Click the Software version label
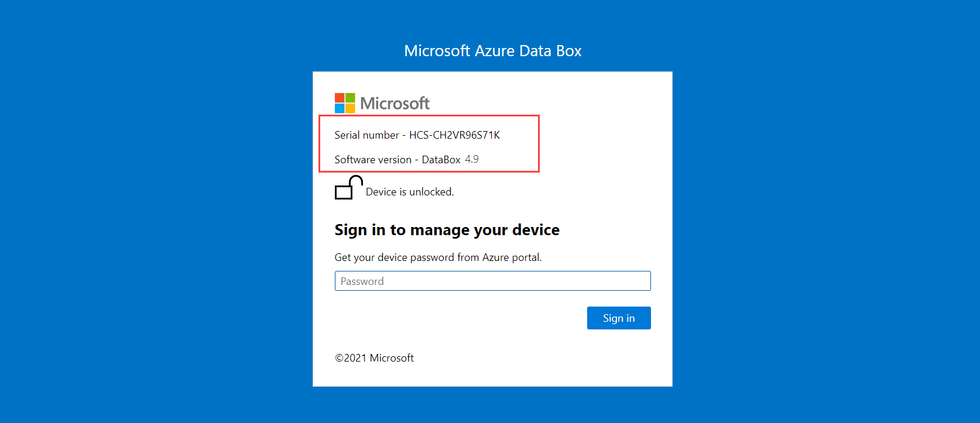 pos(373,160)
